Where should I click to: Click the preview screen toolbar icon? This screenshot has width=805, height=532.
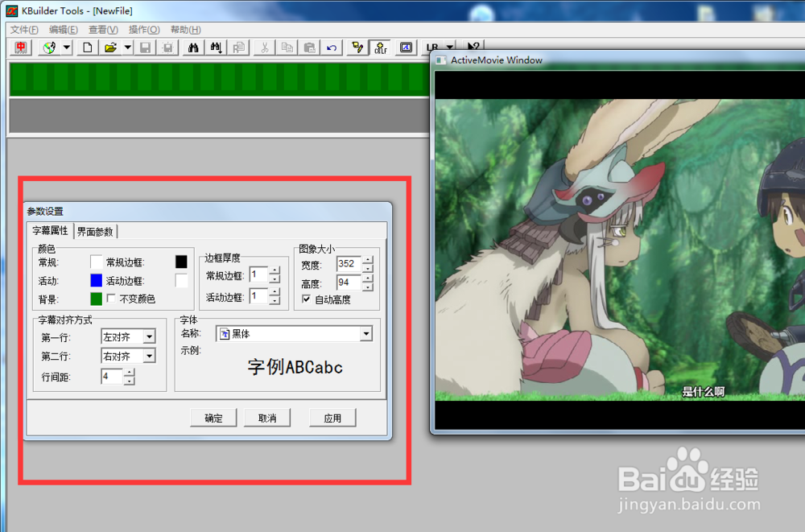[406, 47]
